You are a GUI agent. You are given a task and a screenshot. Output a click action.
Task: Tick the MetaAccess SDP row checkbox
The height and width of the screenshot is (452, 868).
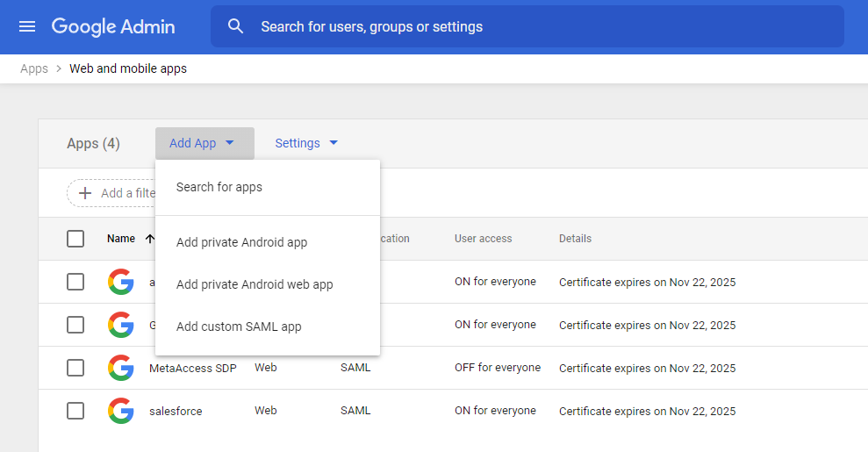pyautogui.click(x=75, y=368)
